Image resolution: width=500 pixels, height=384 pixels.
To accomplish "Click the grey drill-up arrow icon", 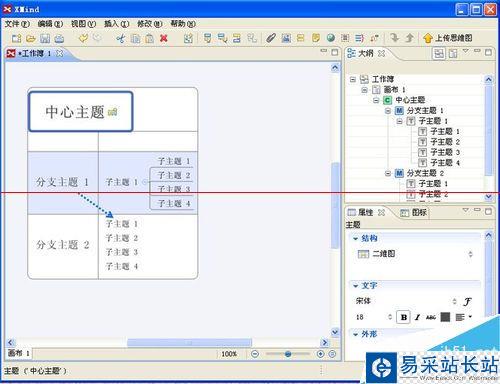I will coord(409,38).
